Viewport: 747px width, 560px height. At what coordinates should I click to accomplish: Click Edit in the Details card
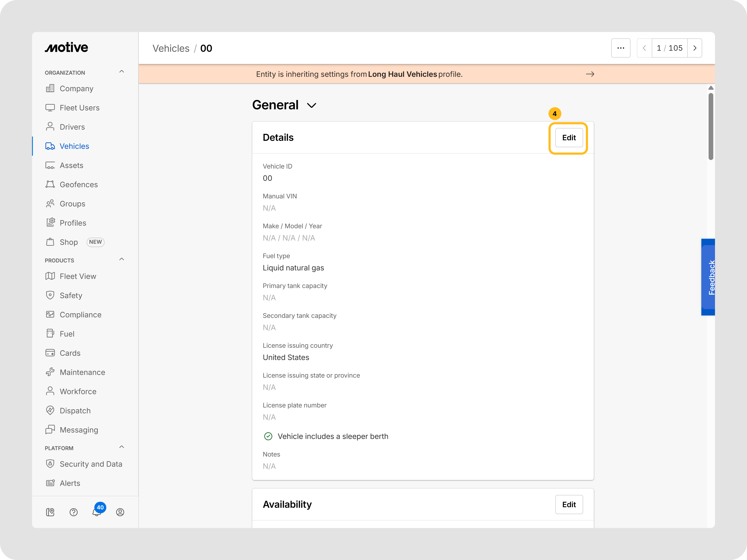pyautogui.click(x=569, y=138)
